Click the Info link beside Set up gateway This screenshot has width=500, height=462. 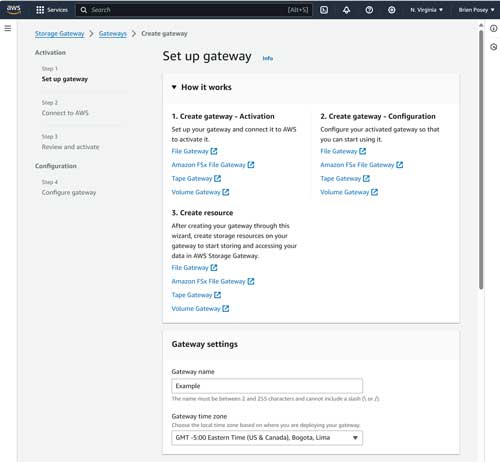268,58
